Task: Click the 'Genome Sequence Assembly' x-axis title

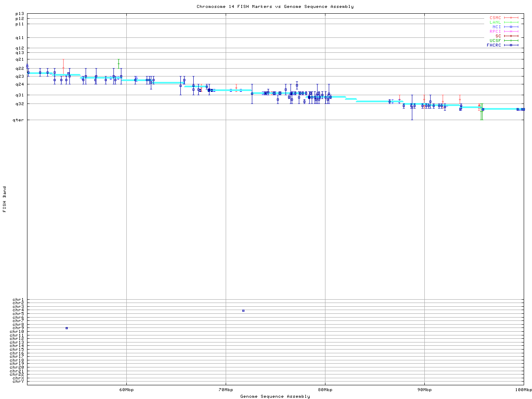Action: (x=275, y=397)
